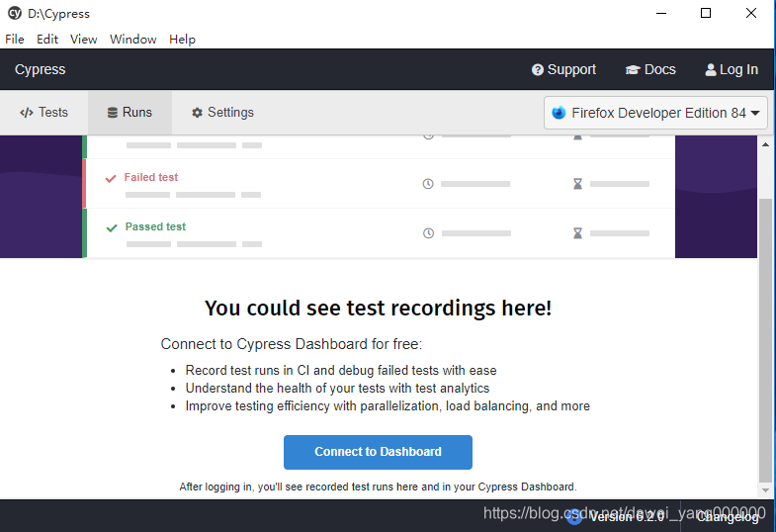Open the File menu
The height and width of the screenshot is (532, 776).
(15, 40)
